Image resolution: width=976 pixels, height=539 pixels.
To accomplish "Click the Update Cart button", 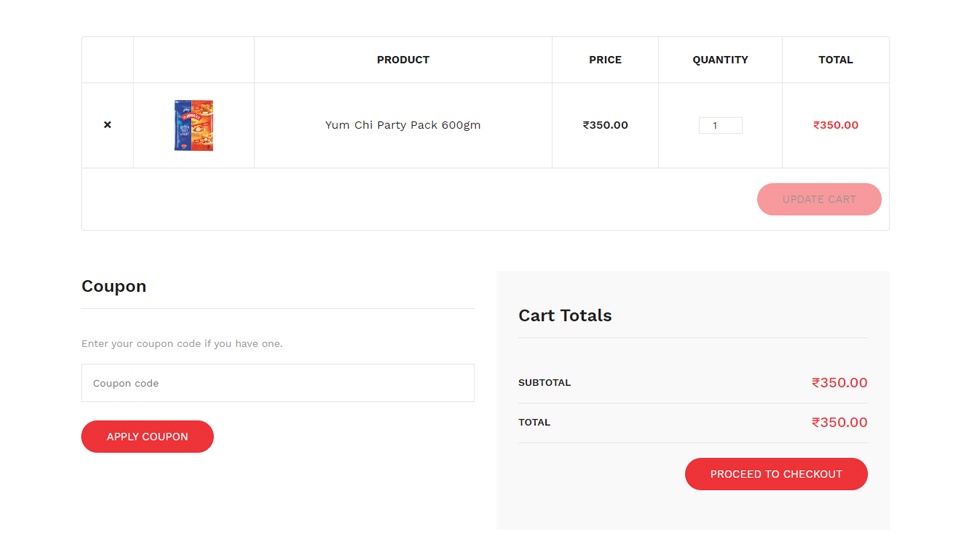I will point(819,199).
